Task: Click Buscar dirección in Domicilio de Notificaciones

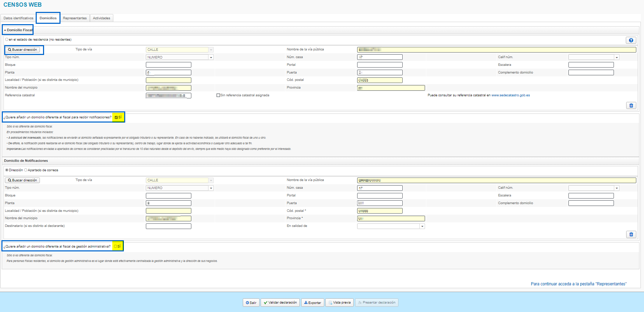Action: point(22,180)
